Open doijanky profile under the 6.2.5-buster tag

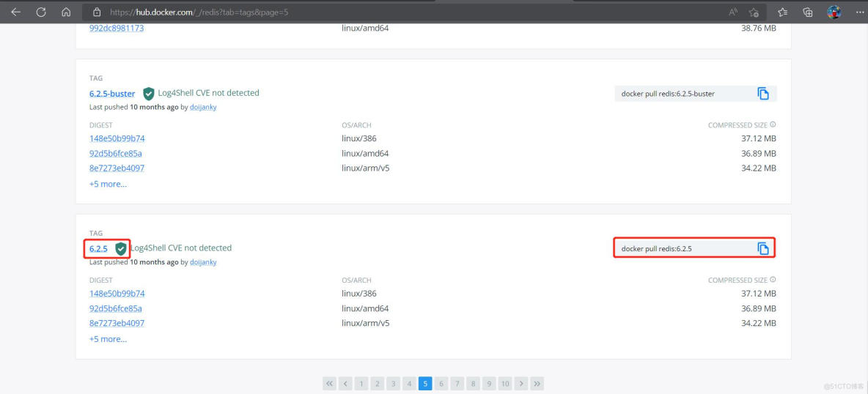203,108
